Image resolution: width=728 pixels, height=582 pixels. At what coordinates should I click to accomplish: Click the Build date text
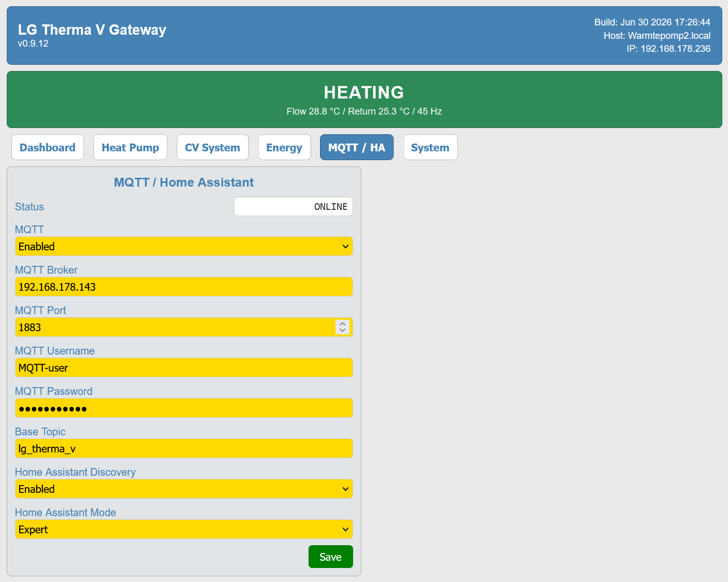652,22
